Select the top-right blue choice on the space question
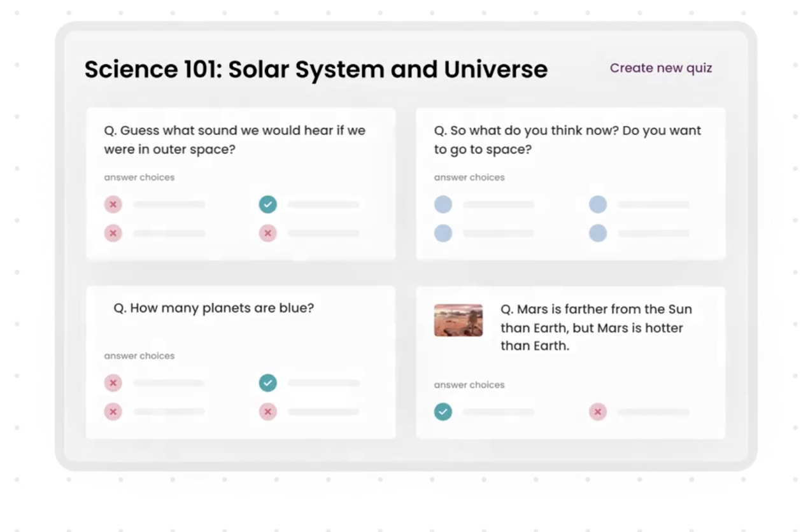The width and height of the screenshot is (801, 532). tap(599, 204)
